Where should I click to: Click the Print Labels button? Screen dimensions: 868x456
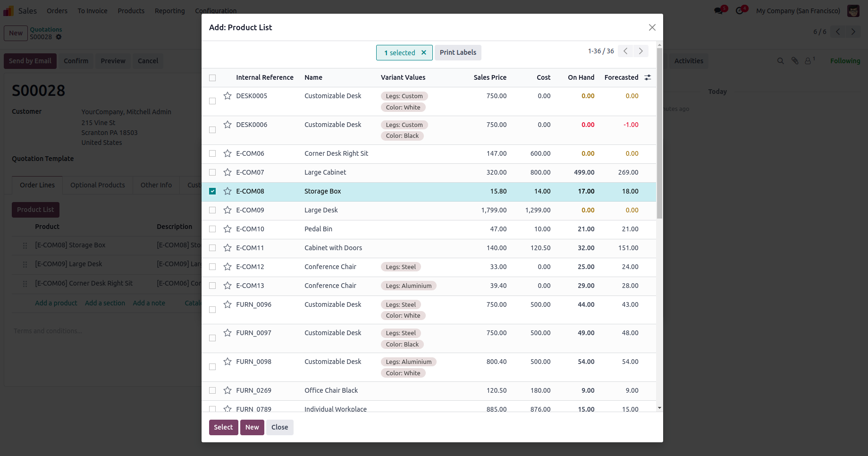point(458,52)
